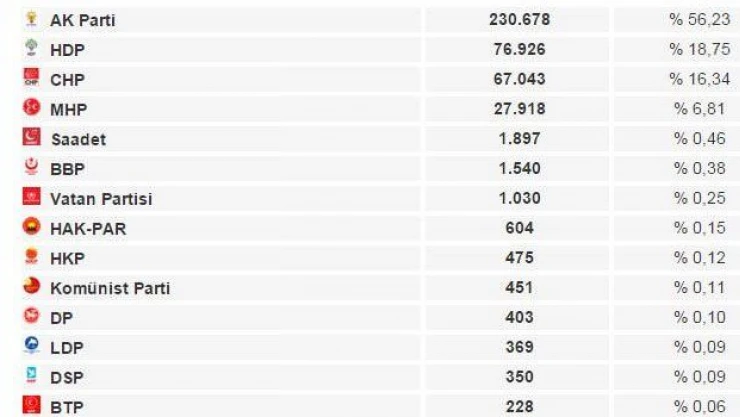Select the AK Parti party name
Screen dimensions: 740x417
[83, 20]
